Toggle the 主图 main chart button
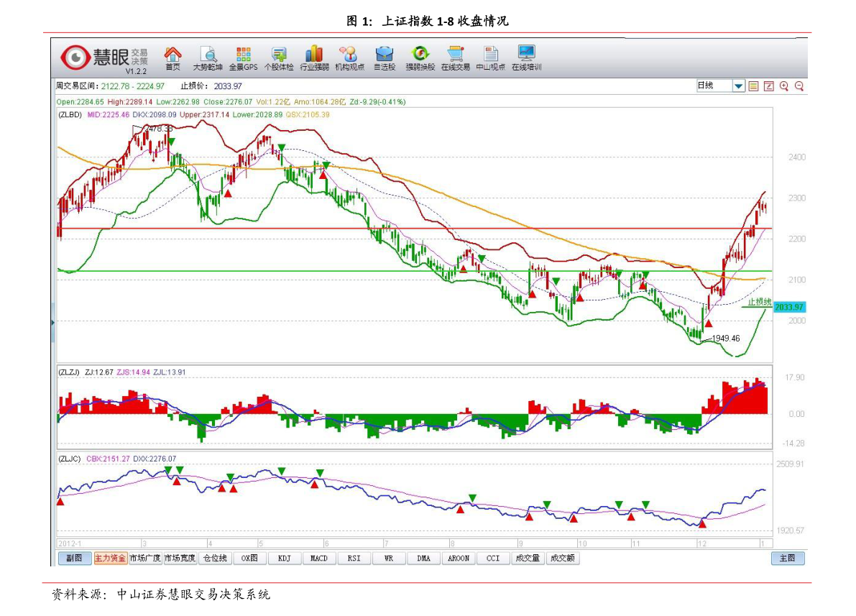This screenshot has height=616, width=856. pyautogui.click(x=788, y=558)
